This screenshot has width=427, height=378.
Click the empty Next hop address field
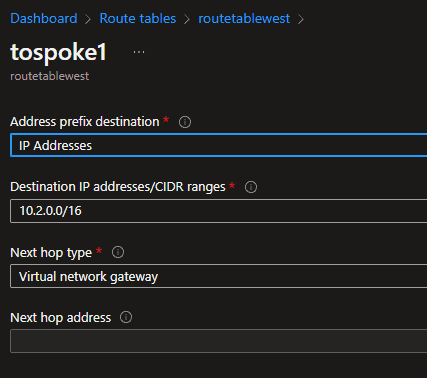pyautogui.click(x=219, y=341)
